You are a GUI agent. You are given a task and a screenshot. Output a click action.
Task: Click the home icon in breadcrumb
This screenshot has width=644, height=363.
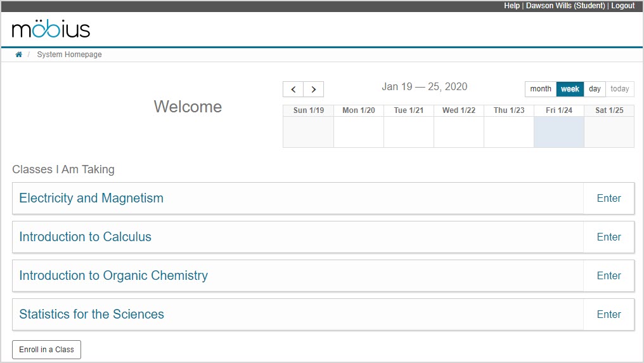(x=19, y=55)
